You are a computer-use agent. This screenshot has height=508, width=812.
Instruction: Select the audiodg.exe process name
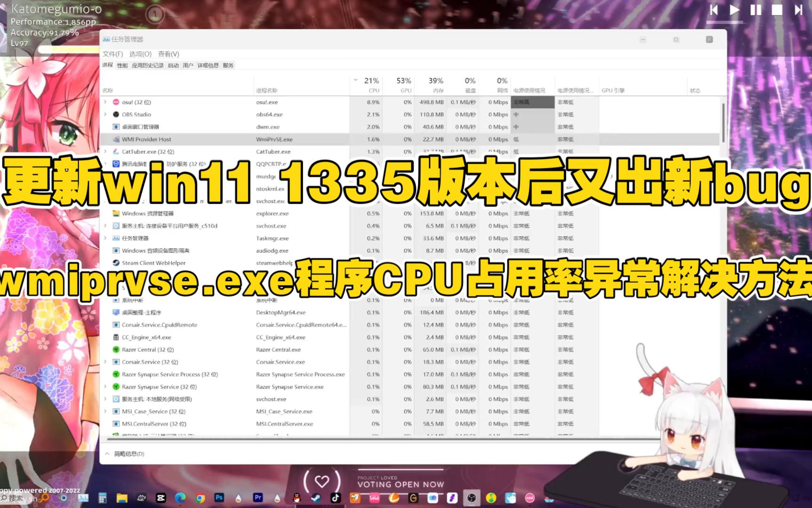[272, 251]
